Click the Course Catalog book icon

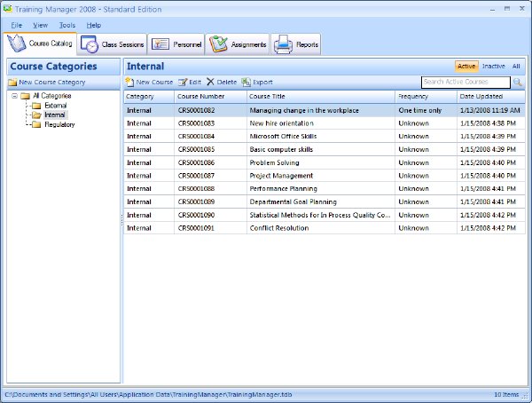point(17,43)
